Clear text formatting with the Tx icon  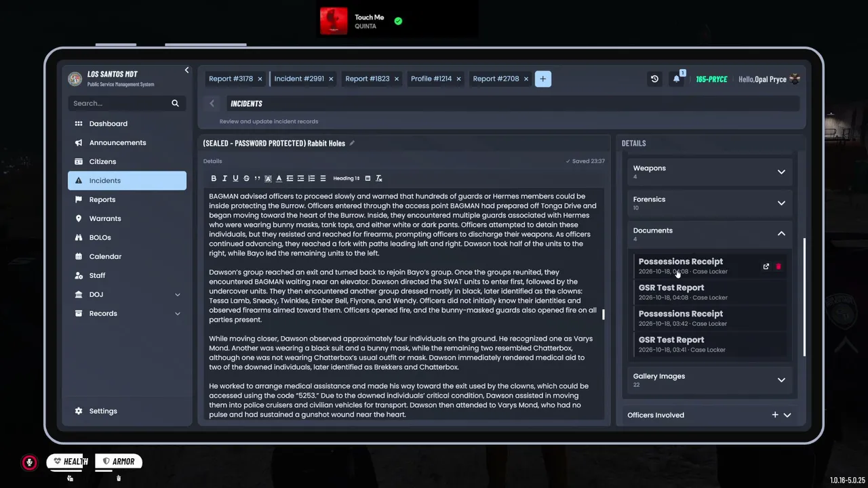click(x=379, y=178)
